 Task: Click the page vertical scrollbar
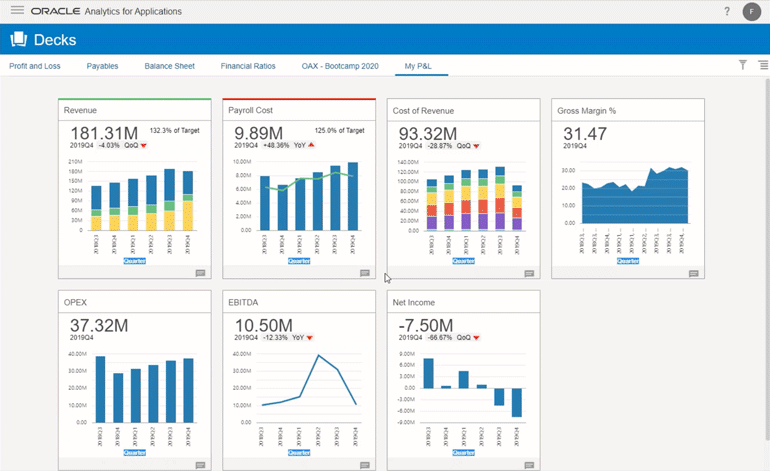coord(767,258)
